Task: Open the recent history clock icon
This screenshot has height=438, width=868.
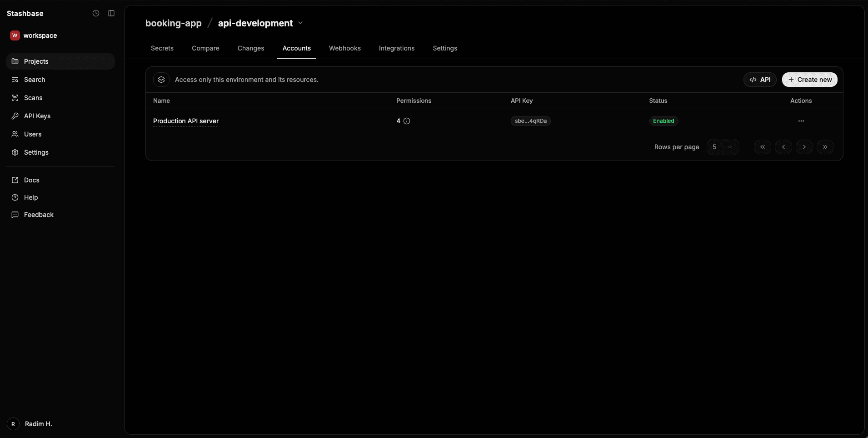Action: pos(96,13)
